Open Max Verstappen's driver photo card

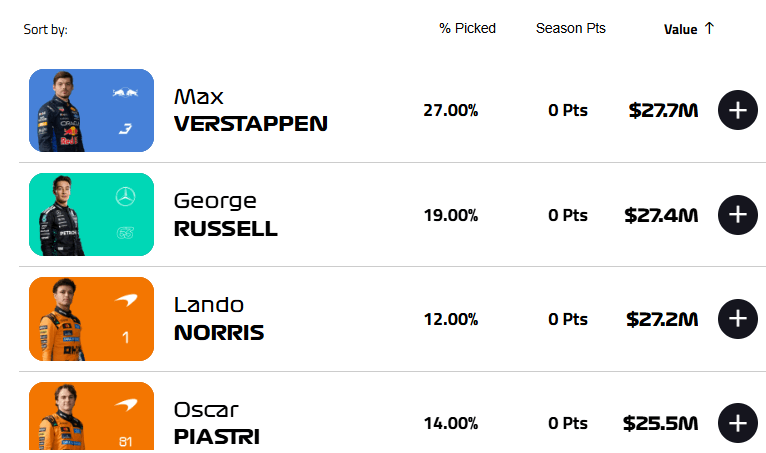pos(91,110)
